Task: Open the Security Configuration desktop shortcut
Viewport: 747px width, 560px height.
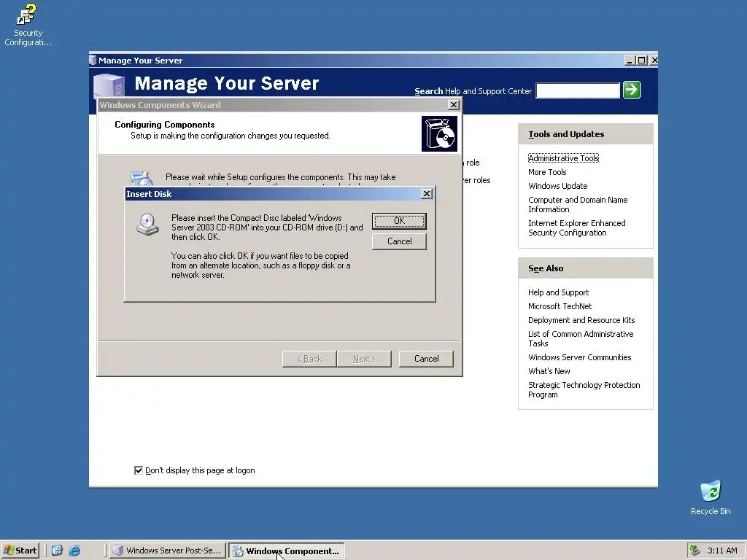Action: pos(28,25)
